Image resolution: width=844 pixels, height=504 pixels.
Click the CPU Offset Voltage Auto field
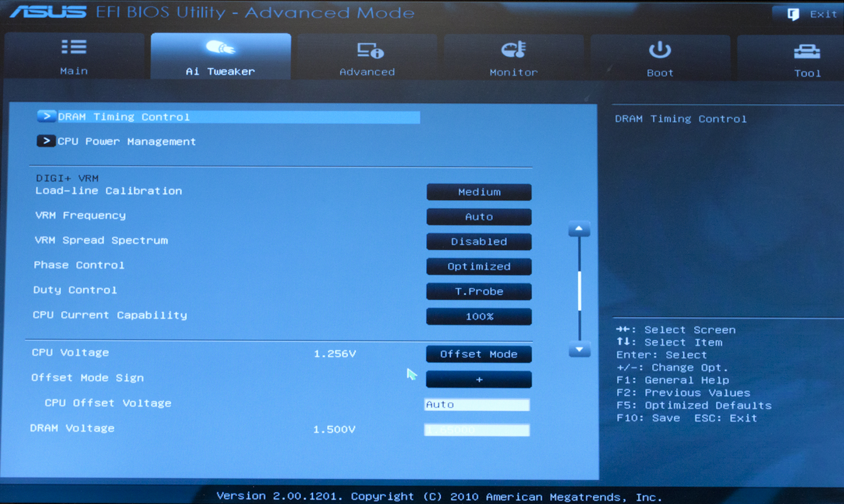coord(476,405)
